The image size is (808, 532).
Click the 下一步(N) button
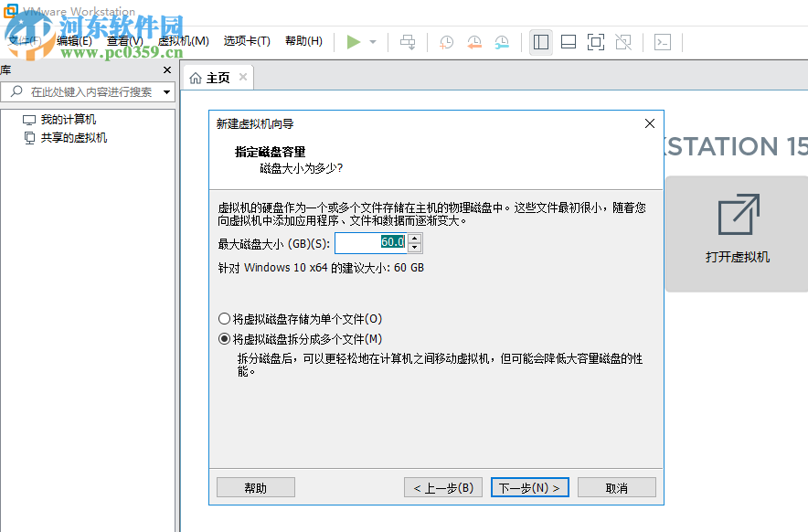[529, 486]
